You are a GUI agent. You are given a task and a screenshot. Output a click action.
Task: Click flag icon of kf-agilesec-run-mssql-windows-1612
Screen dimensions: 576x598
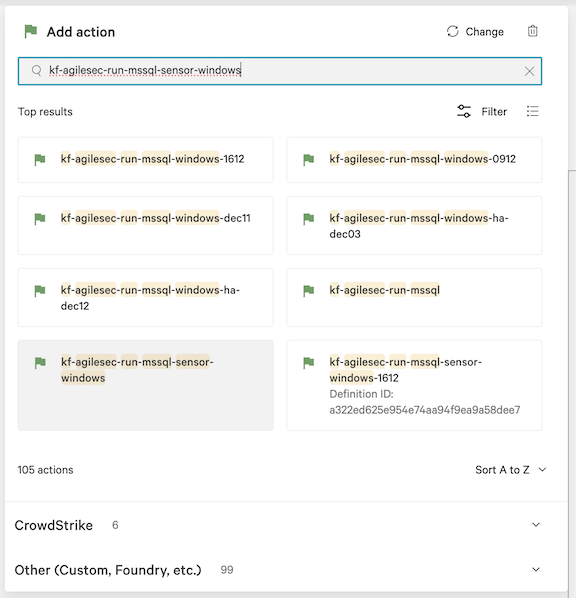[x=40, y=160]
